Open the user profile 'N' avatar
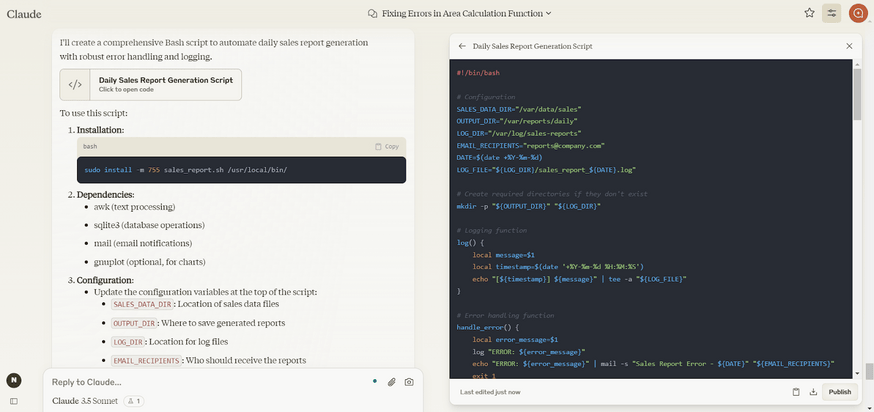Image resolution: width=874 pixels, height=412 pixels. [x=14, y=380]
